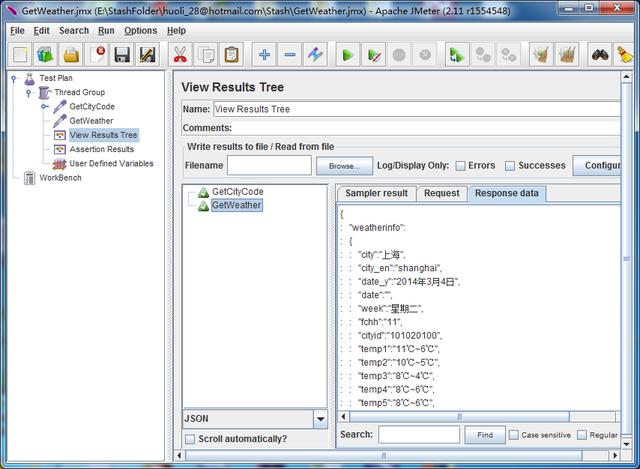Enable the Errors only checkbox
This screenshot has width=640, height=469.
click(460, 166)
